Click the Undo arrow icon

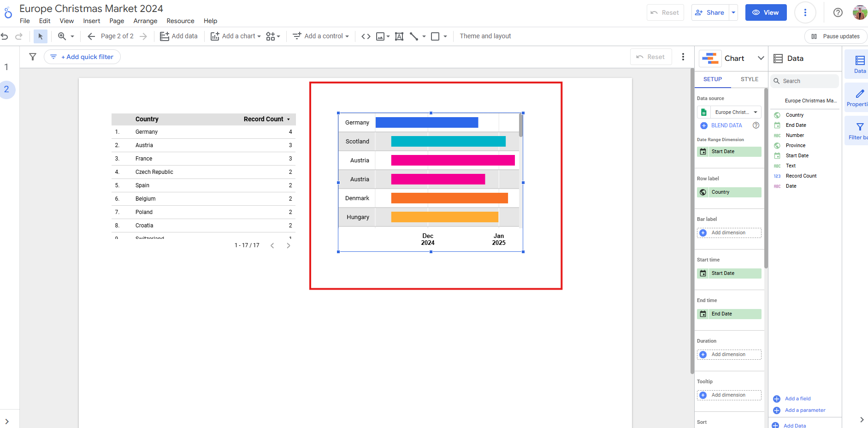coord(5,36)
